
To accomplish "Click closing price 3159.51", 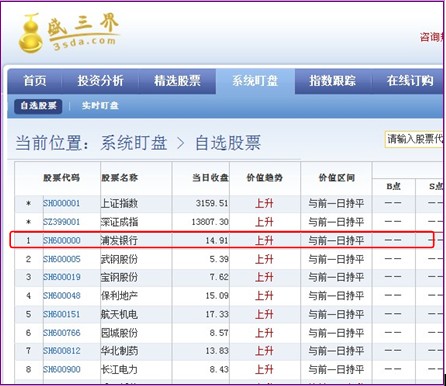I will 212,203.
